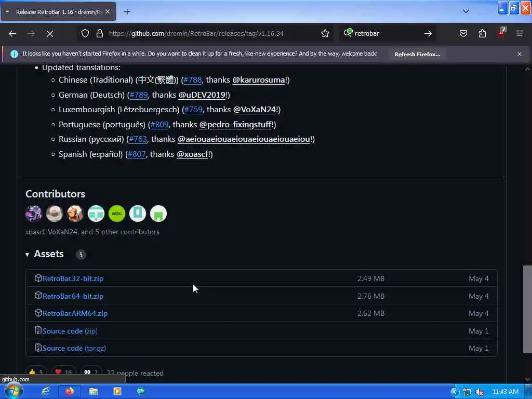Click the Refresh Firefox button
The height and width of the screenshot is (399, 532).
click(x=417, y=54)
